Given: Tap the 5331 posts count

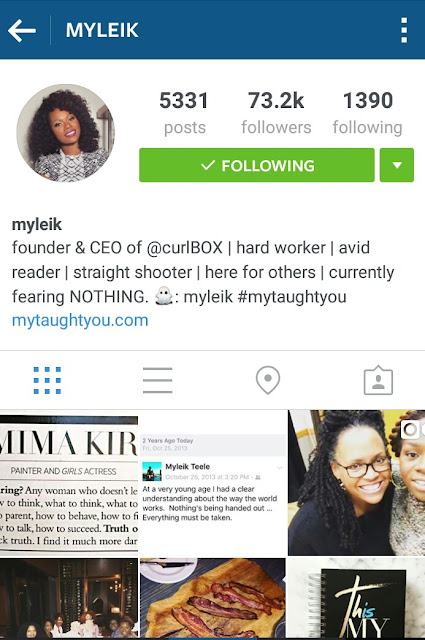Looking at the screenshot, I should point(184,113).
